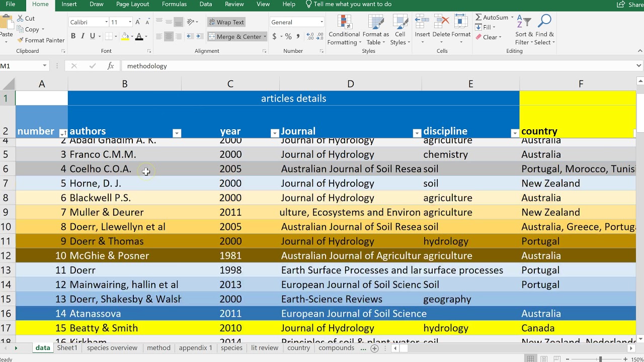Click the Borders icon

click(109, 36)
